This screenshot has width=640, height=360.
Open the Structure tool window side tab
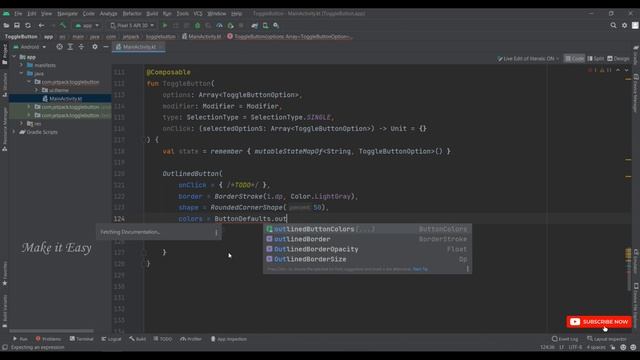[4, 84]
